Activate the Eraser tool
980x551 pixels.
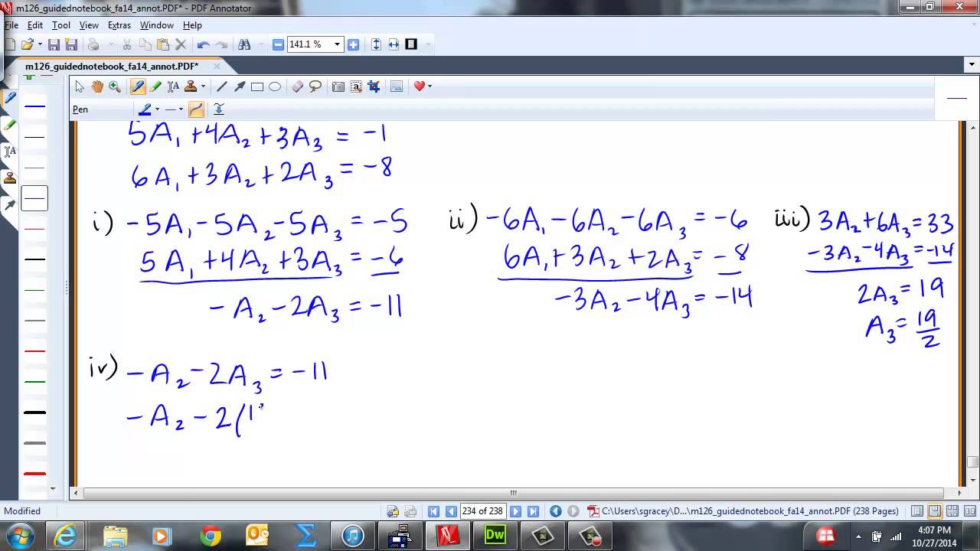pos(298,86)
